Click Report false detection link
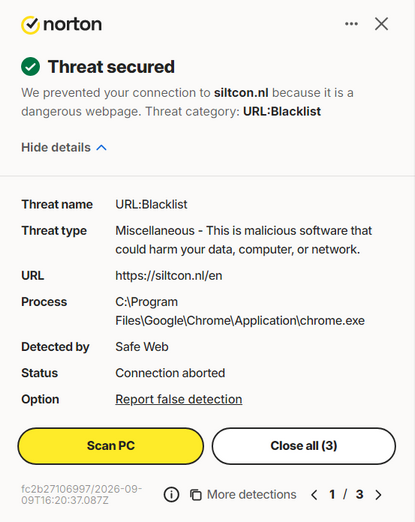415x522 pixels. 179,399
